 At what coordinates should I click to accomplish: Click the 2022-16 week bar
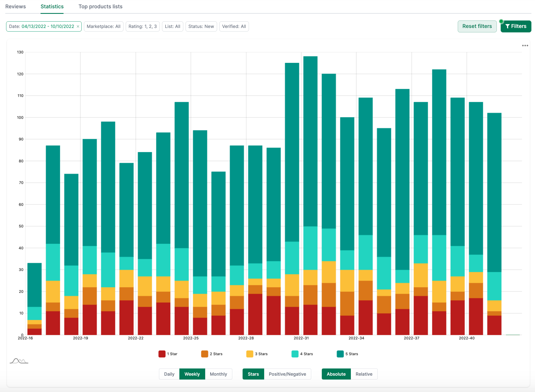35,299
